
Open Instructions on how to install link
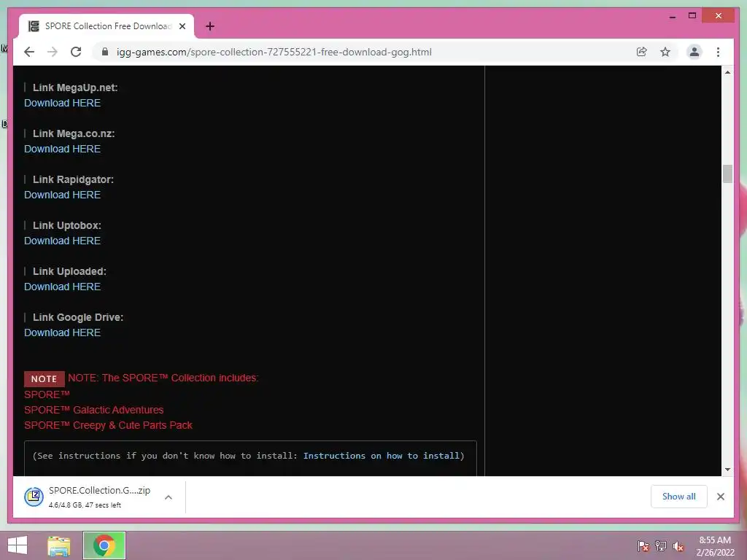click(x=381, y=456)
